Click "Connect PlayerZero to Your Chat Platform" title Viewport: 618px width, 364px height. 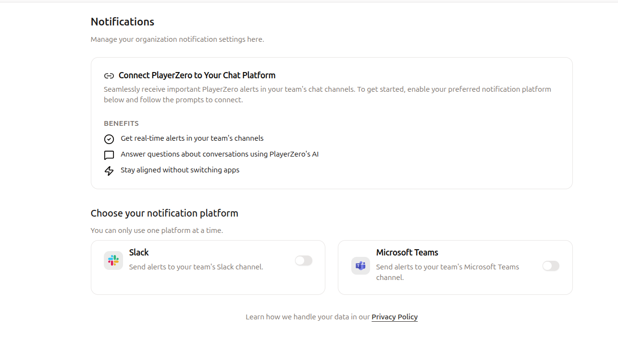[197, 75]
